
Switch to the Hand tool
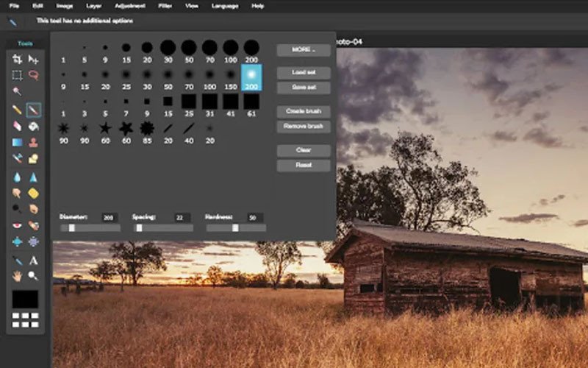17,276
